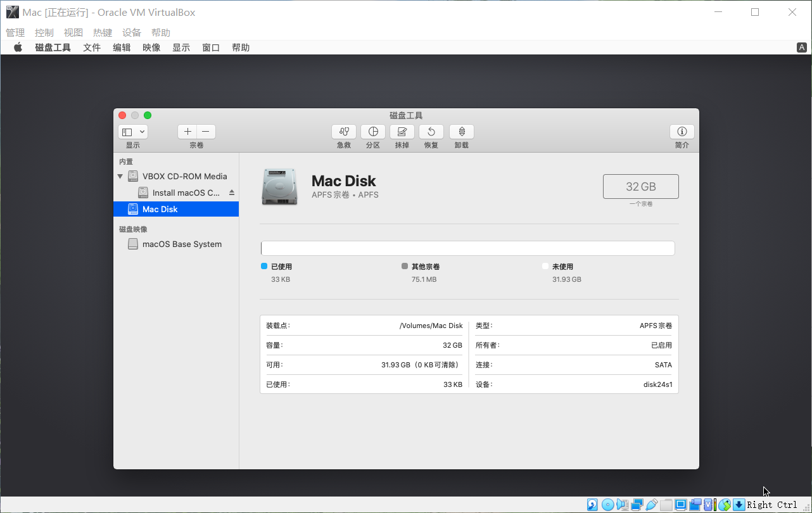The height and width of the screenshot is (513, 812).
Task: Open the 文件 menu in macOS menu bar
Action: [x=92, y=47]
